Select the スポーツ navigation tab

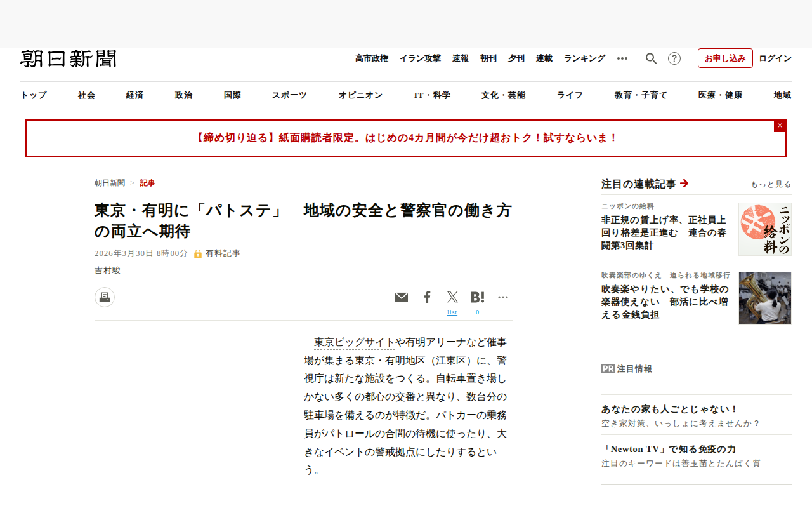pyautogui.click(x=289, y=95)
